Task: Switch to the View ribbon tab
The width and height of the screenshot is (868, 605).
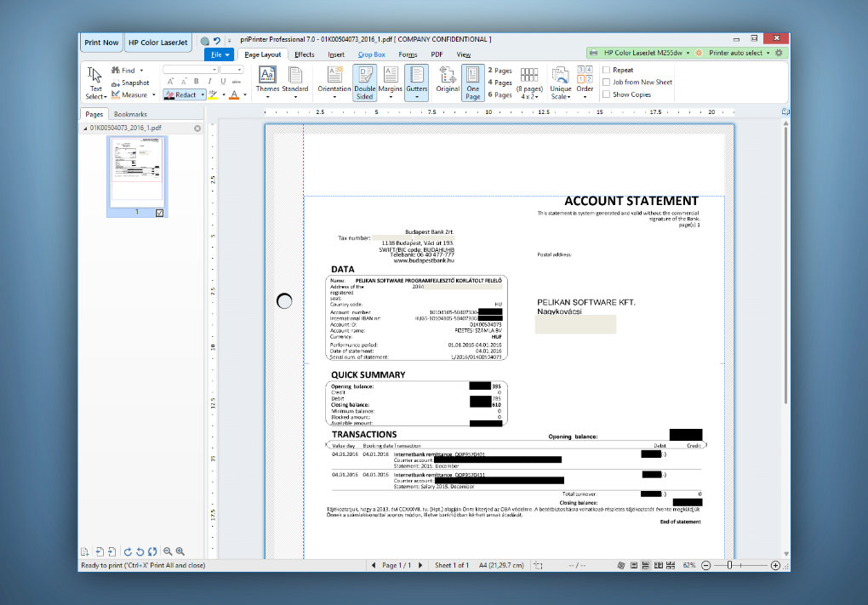Action: point(463,54)
